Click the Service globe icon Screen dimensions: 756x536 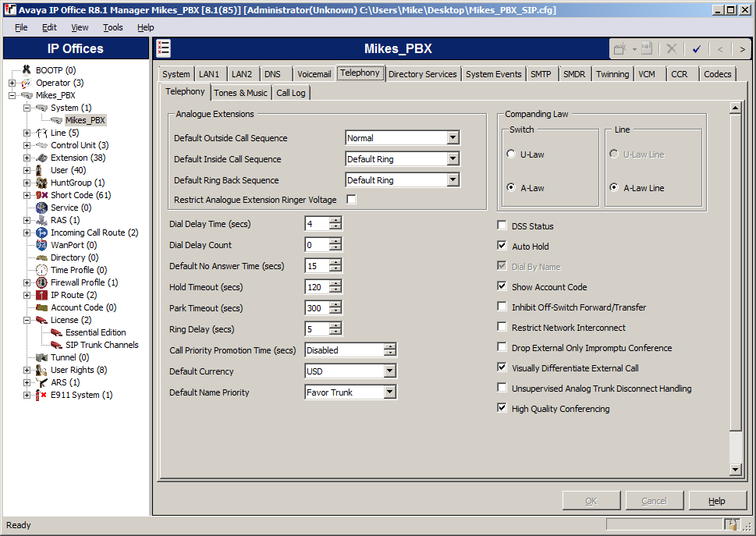tap(41, 208)
